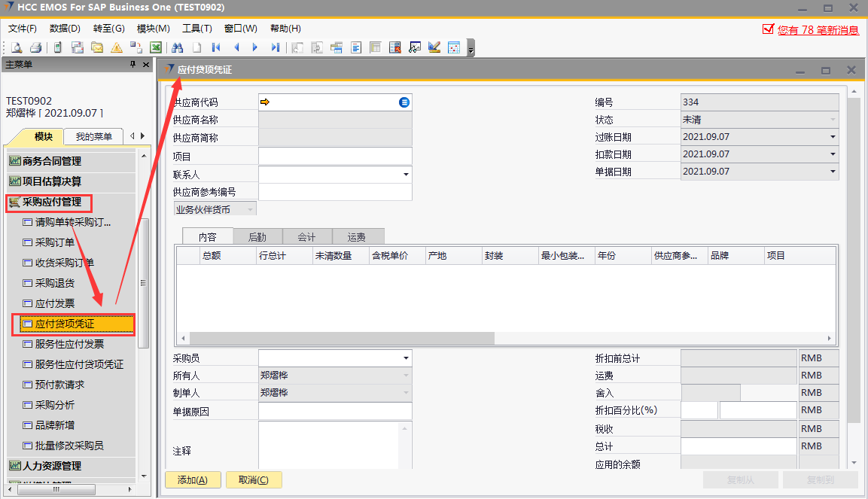Click the printer icon in toolbar
Screen dimensions: 868x499
coord(35,47)
